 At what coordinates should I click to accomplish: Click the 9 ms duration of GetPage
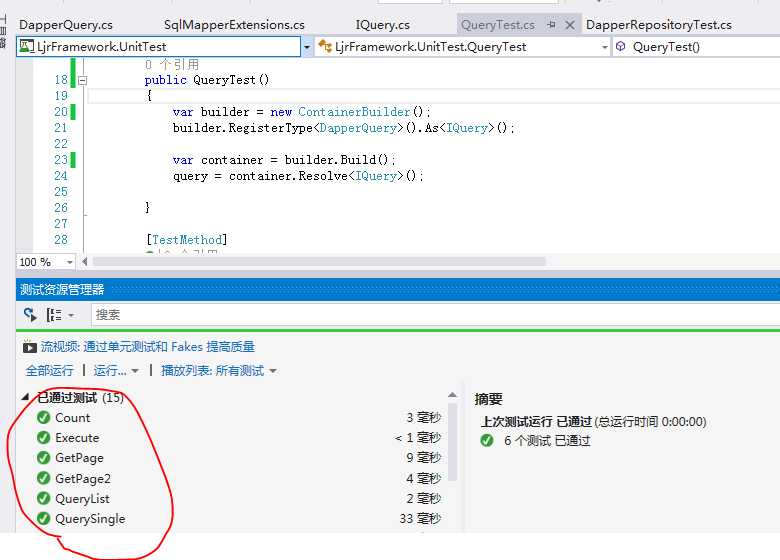[424, 458]
